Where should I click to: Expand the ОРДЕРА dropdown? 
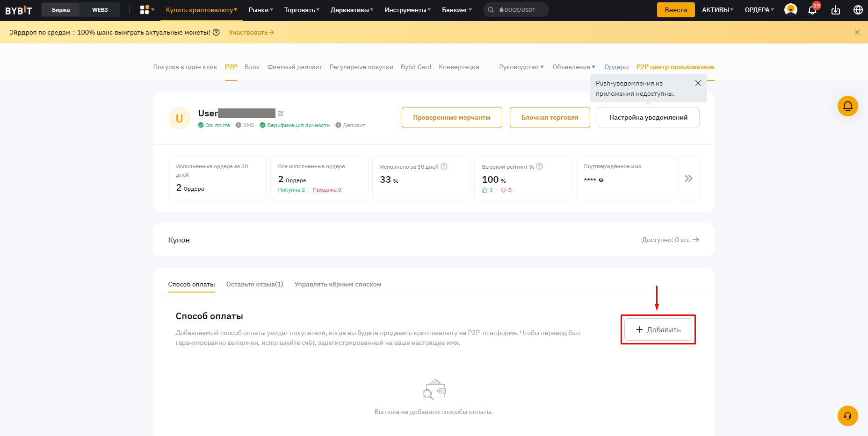click(x=759, y=10)
